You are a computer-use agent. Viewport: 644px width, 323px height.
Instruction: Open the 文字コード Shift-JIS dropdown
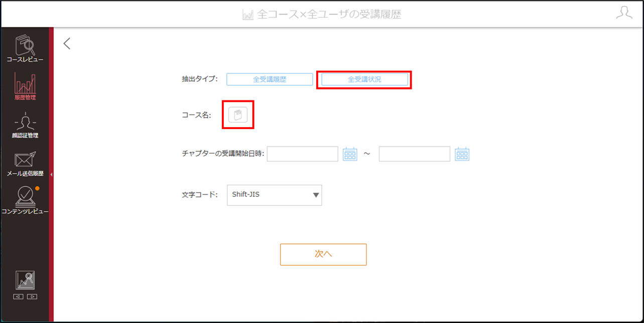274,195
